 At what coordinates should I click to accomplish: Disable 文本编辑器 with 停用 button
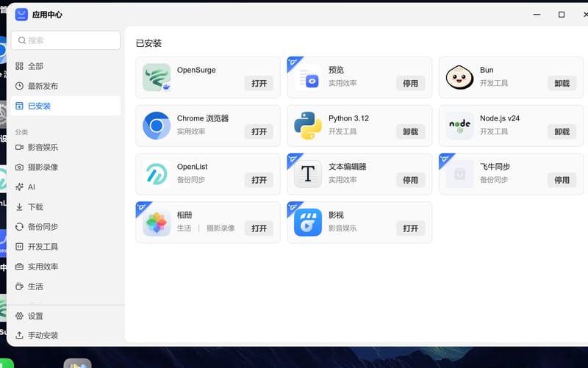tap(411, 180)
